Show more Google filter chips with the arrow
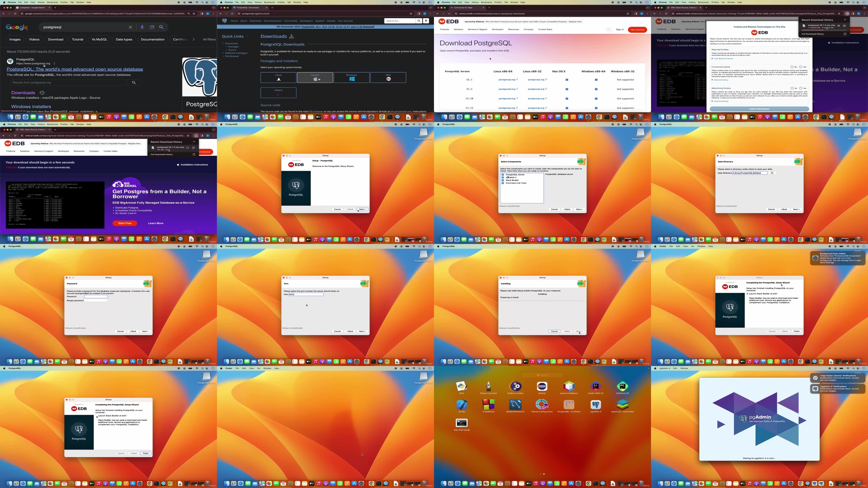Viewport: 868px width, 488px height. coord(193,39)
